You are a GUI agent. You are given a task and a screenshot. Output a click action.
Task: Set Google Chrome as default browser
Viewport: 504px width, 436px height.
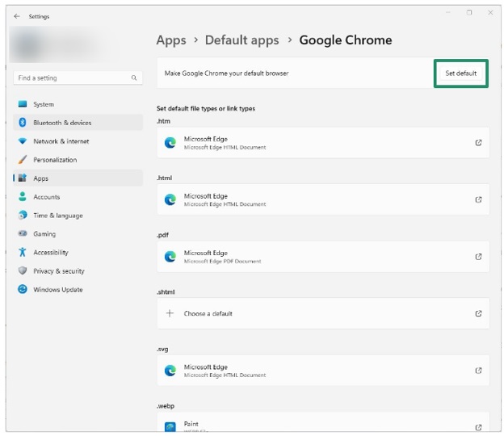pos(461,73)
